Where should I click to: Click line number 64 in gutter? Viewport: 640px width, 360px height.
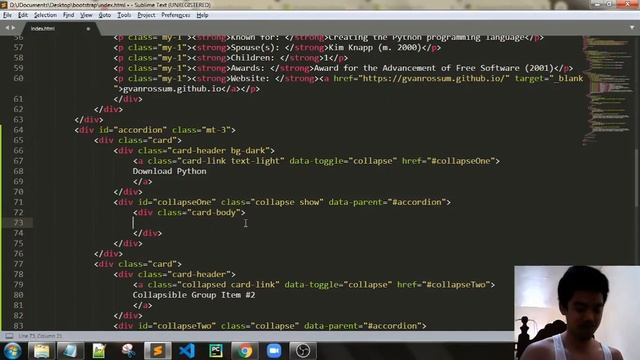tap(18, 130)
